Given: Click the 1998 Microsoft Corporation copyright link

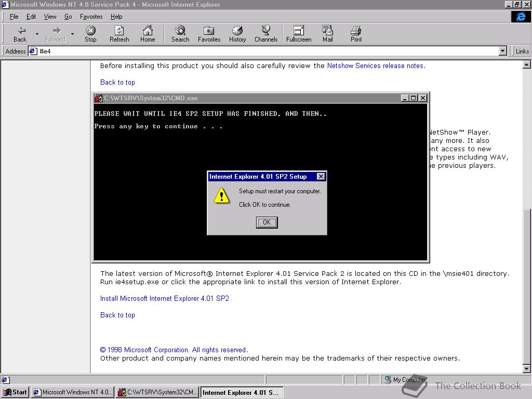Looking at the screenshot, I should [x=174, y=350].
